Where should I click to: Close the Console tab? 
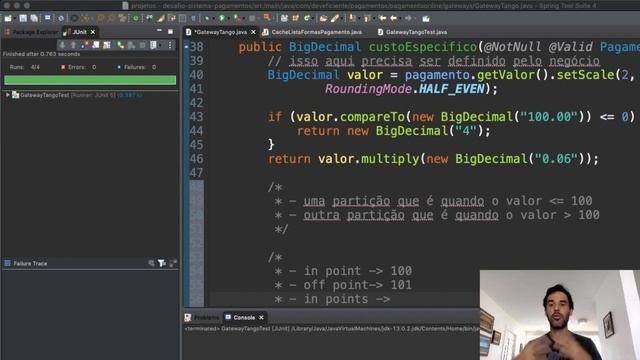(x=261, y=317)
